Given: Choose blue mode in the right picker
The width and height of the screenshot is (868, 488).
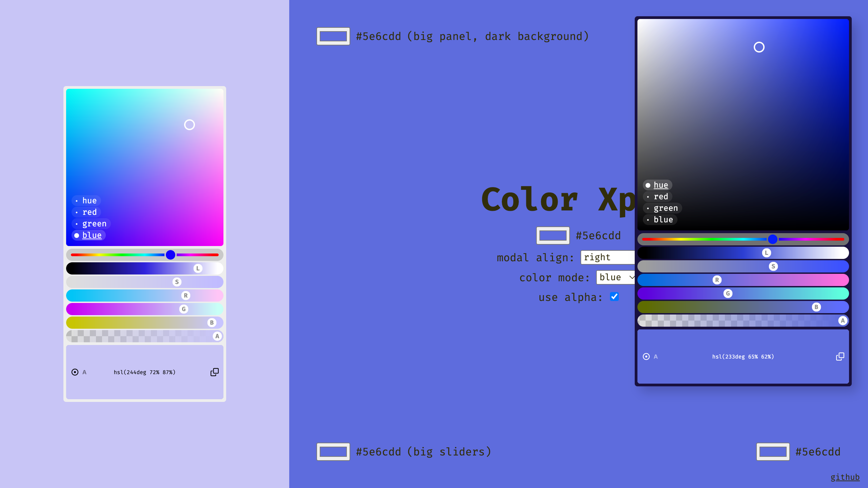Looking at the screenshot, I should pyautogui.click(x=663, y=220).
